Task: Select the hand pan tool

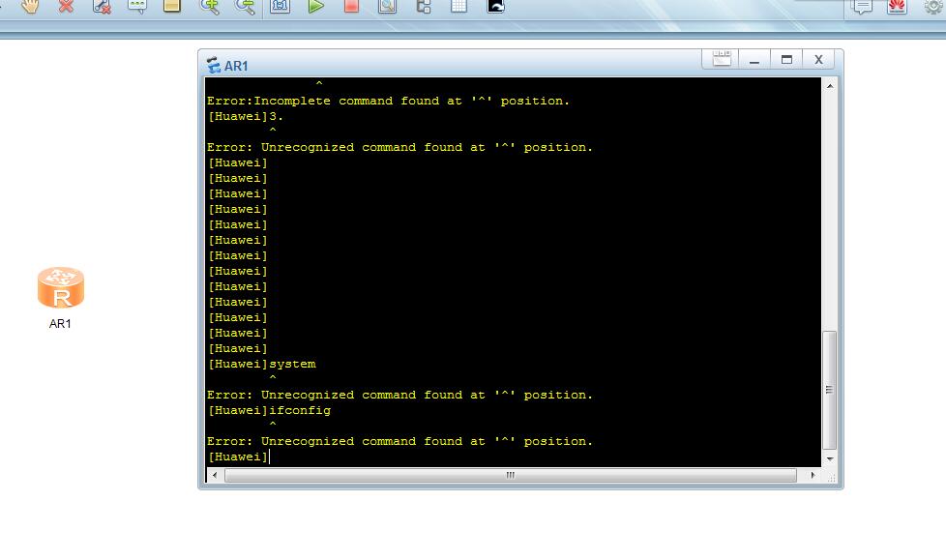Action: tap(30, 7)
